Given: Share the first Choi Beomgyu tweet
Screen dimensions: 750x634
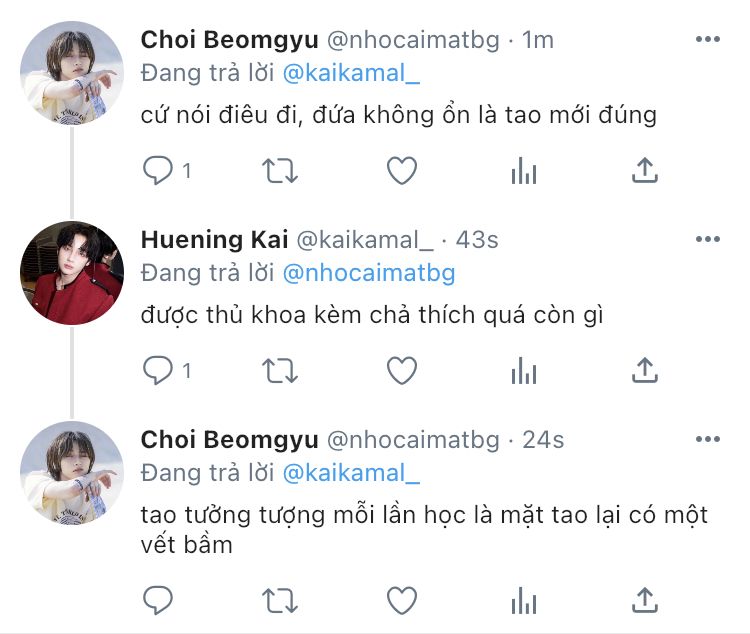Looking at the screenshot, I should click(x=645, y=171).
